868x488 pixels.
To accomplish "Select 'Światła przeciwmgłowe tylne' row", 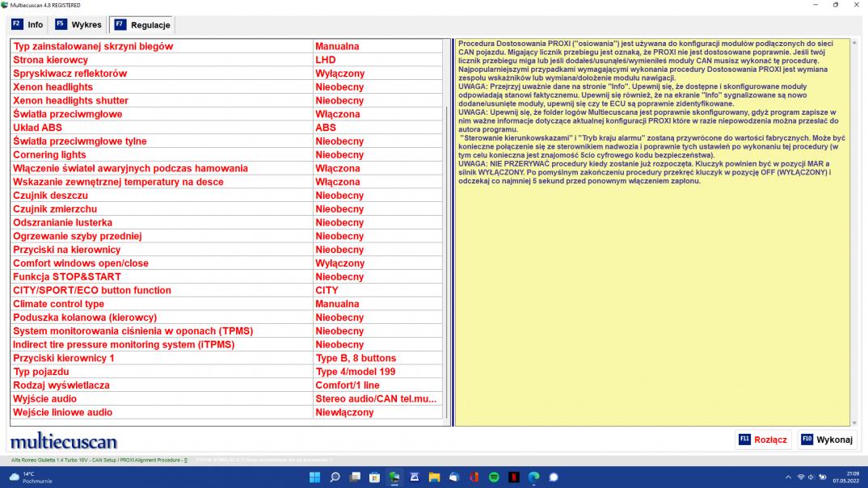I will click(226, 141).
